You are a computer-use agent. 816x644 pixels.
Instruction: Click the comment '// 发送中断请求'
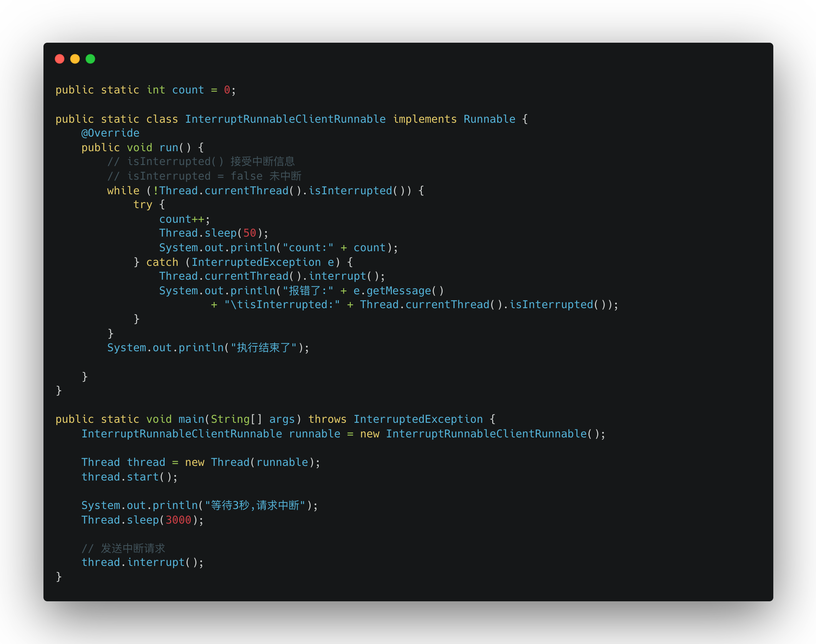[x=123, y=548]
